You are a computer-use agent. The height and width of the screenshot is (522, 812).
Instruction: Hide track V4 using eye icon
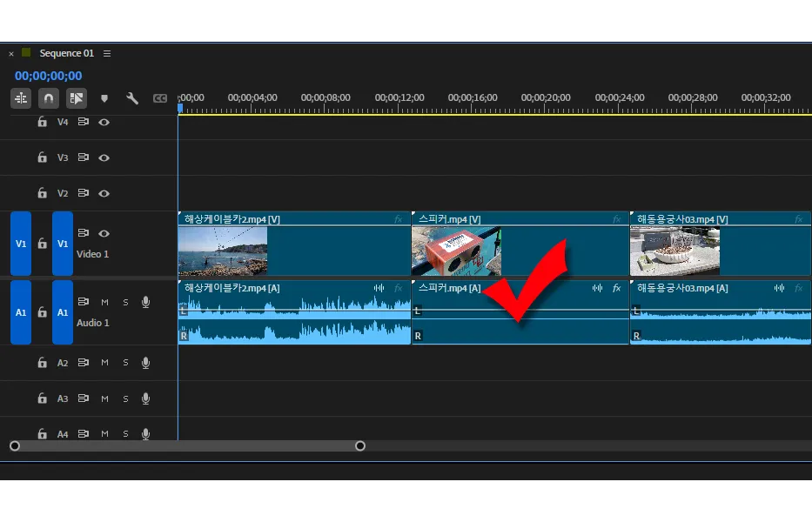click(x=104, y=123)
